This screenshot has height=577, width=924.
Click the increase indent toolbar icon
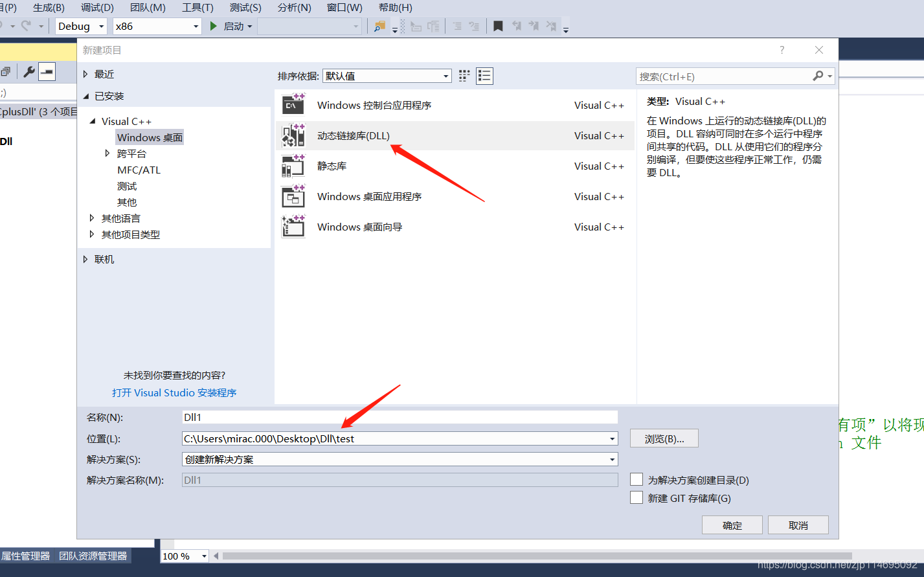click(x=474, y=26)
